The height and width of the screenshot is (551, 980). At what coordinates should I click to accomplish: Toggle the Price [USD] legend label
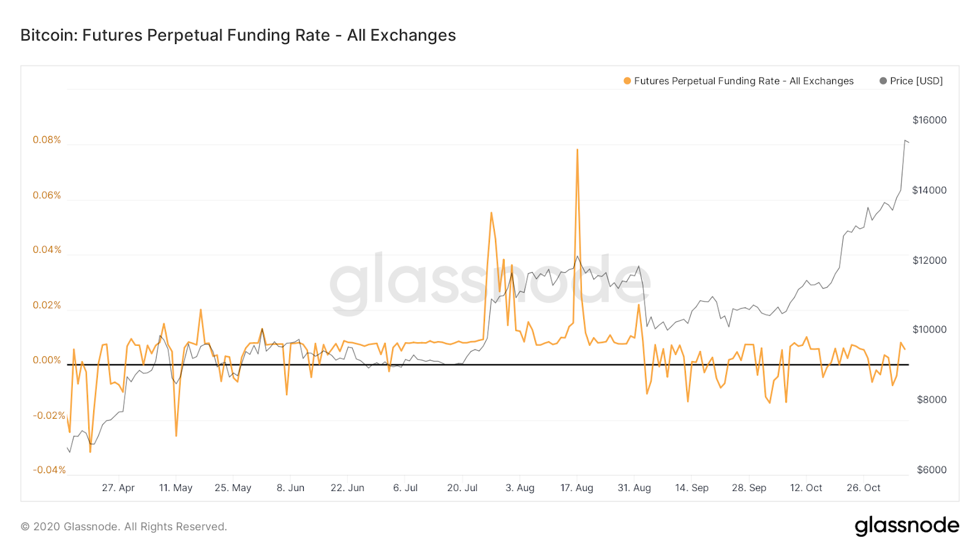pyautogui.click(x=916, y=81)
